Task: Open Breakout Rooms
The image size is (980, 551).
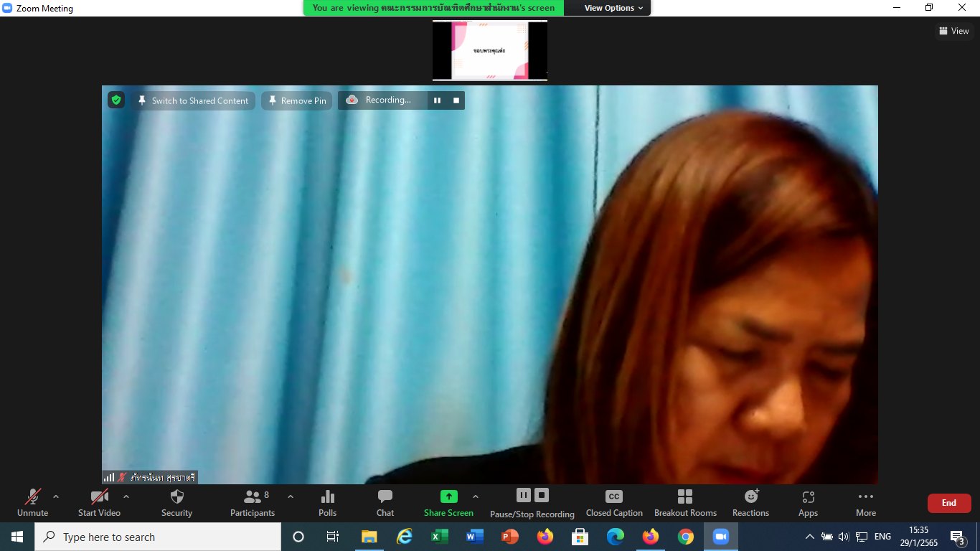Action: tap(685, 503)
